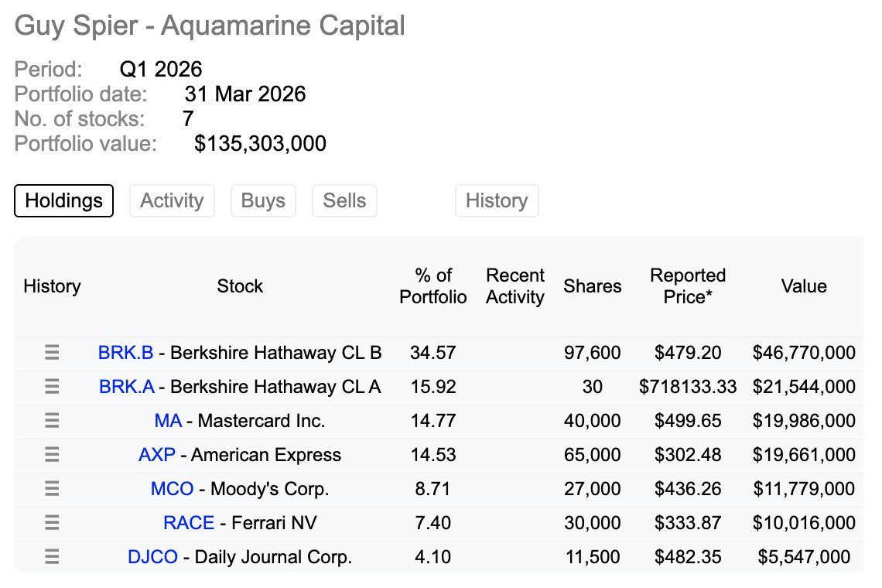Switch to the Sells tab
The image size is (882, 588).
(344, 200)
